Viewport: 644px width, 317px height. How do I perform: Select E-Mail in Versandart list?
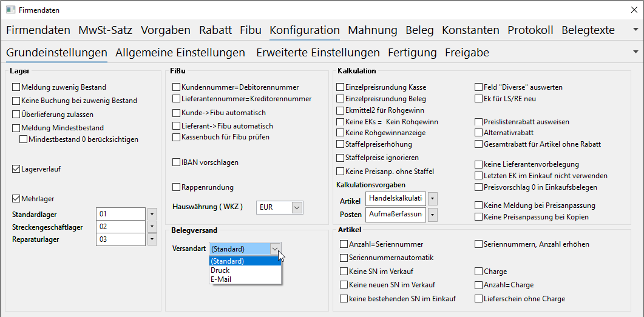245,279
